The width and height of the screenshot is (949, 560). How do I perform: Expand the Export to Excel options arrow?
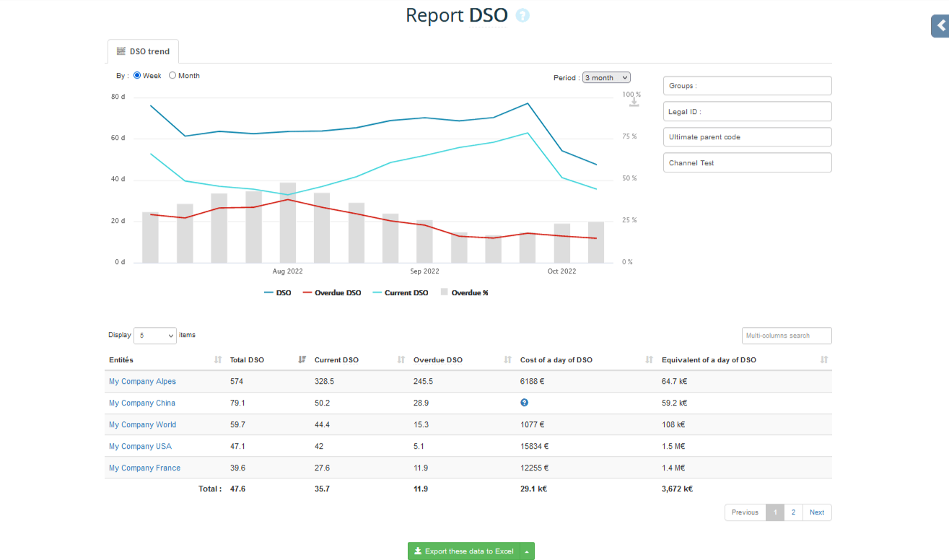pyautogui.click(x=527, y=551)
